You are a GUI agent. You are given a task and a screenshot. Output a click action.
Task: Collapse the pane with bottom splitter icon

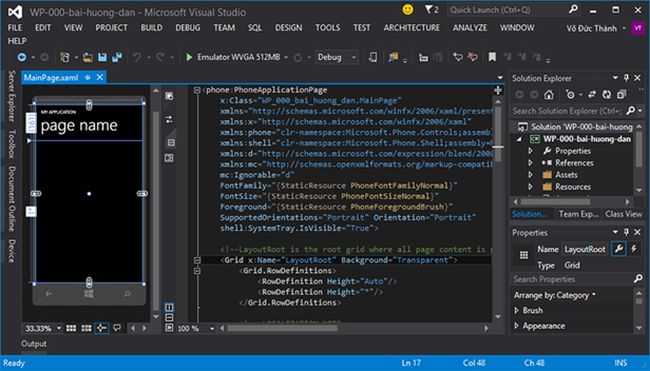click(x=169, y=327)
